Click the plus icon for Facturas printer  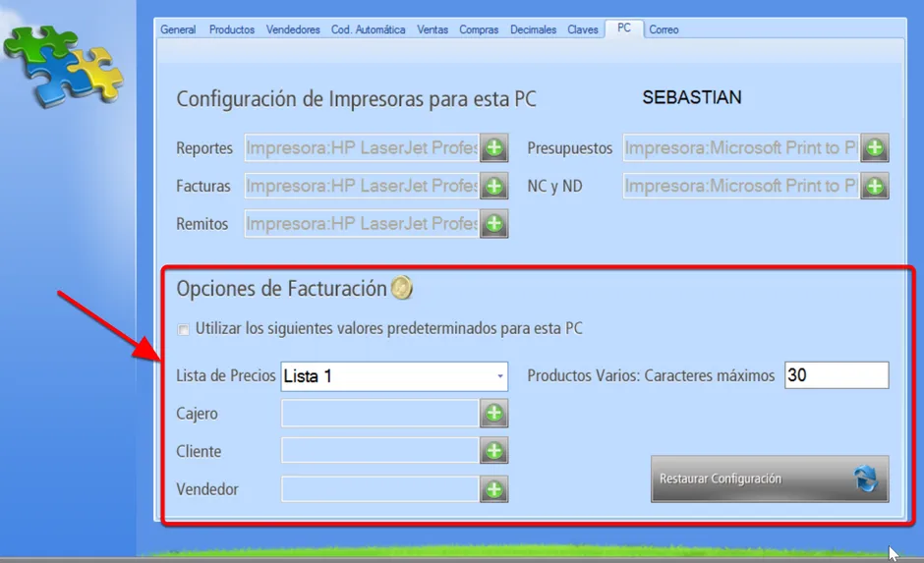[x=493, y=186]
